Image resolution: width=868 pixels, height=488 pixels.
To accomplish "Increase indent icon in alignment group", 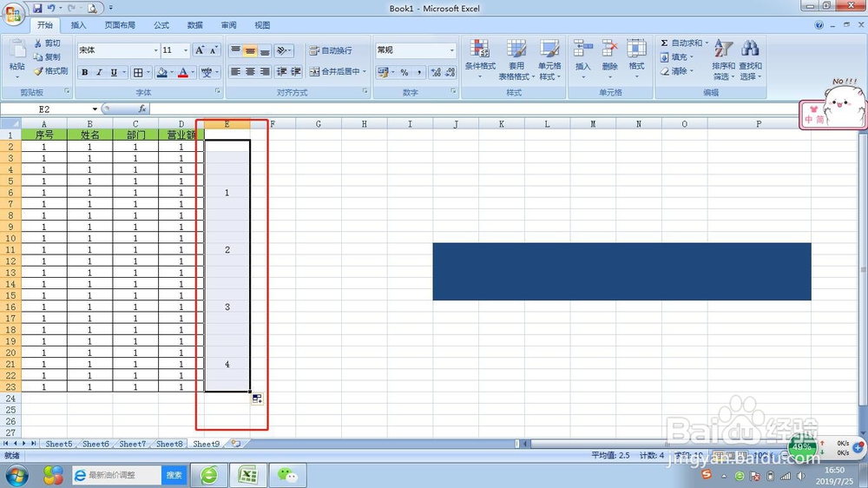I will pyautogui.click(x=296, y=71).
